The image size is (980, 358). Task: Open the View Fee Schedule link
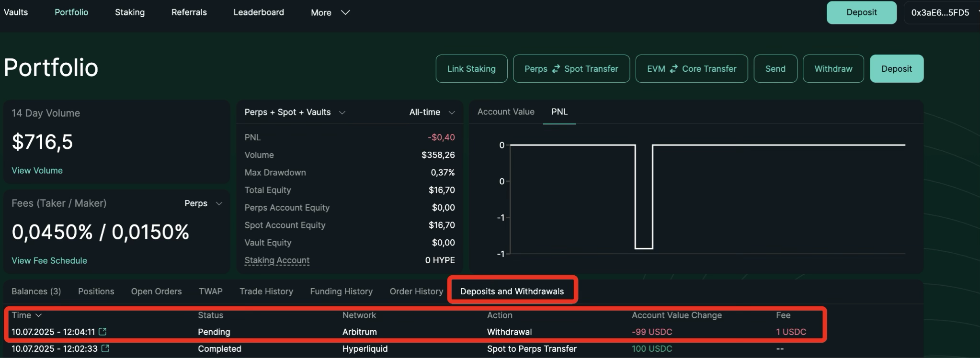pyautogui.click(x=49, y=260)
